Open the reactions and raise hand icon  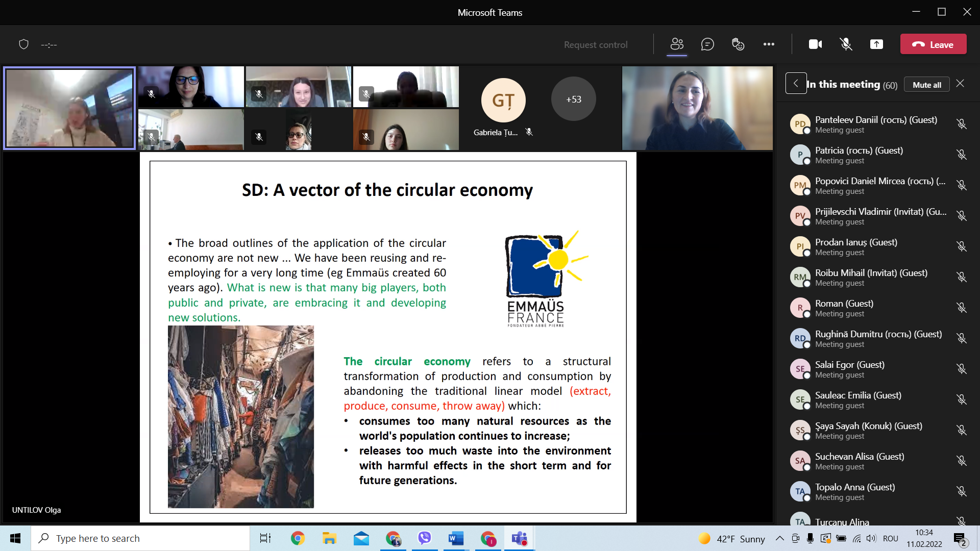(x=738, y=44)
